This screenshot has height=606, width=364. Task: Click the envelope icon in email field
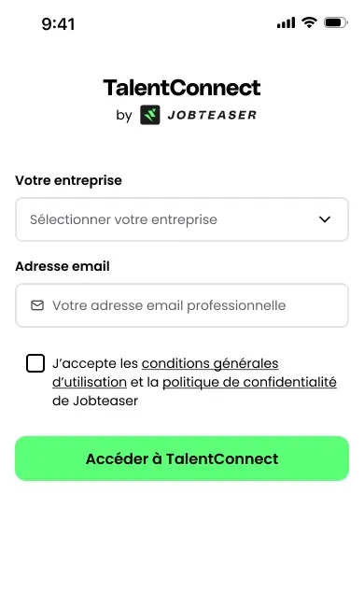point(37,305)
